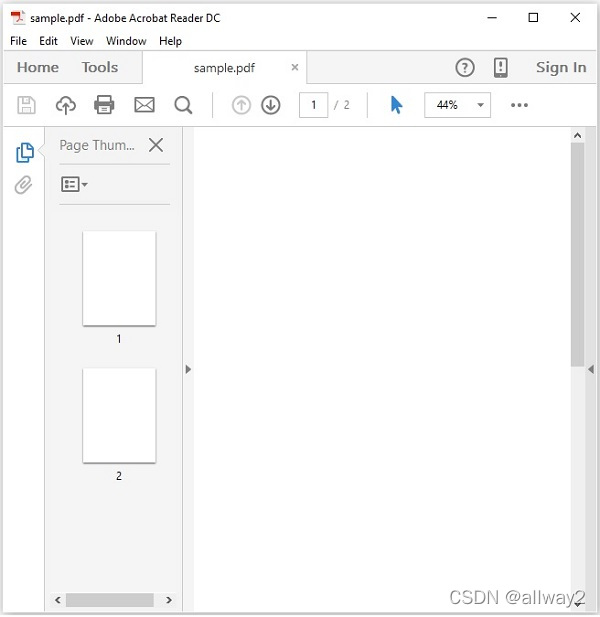The width and height of the screenshot is (600, 617).
Task: Click the document scroll up arrow
Action: 577,136
